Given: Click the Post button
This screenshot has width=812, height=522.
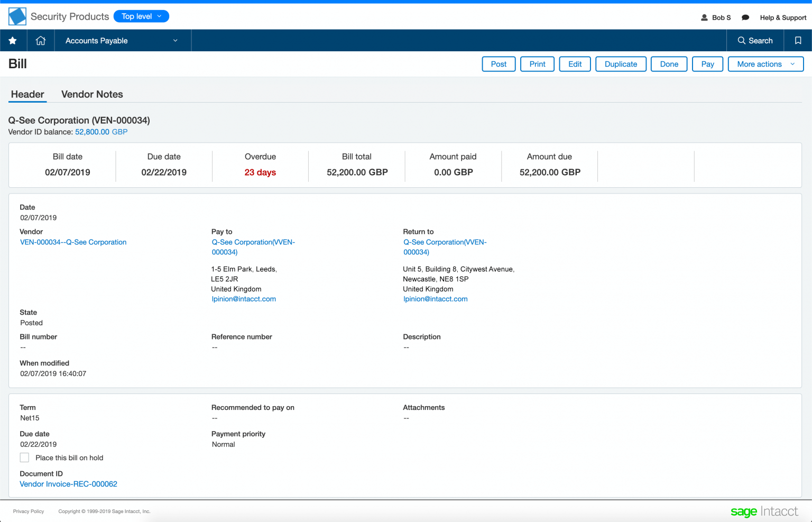Looking at the screenshot, I should coord(499,64).
